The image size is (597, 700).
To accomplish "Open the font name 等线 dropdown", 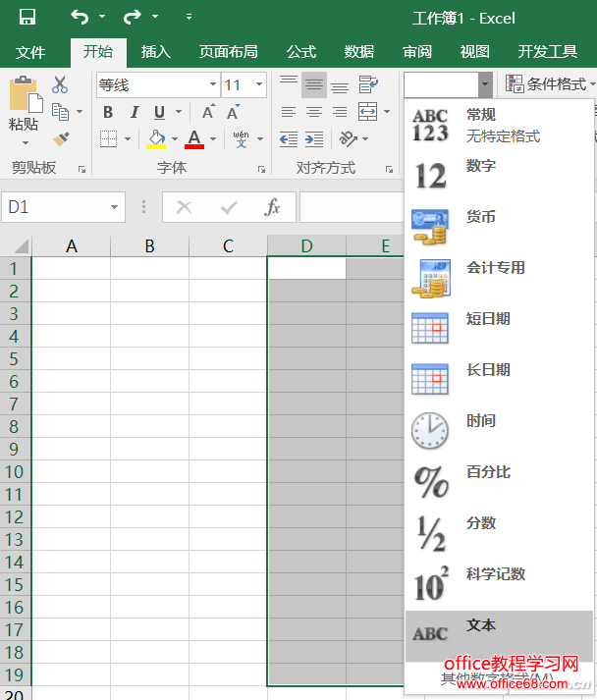I will click(213, 84).
